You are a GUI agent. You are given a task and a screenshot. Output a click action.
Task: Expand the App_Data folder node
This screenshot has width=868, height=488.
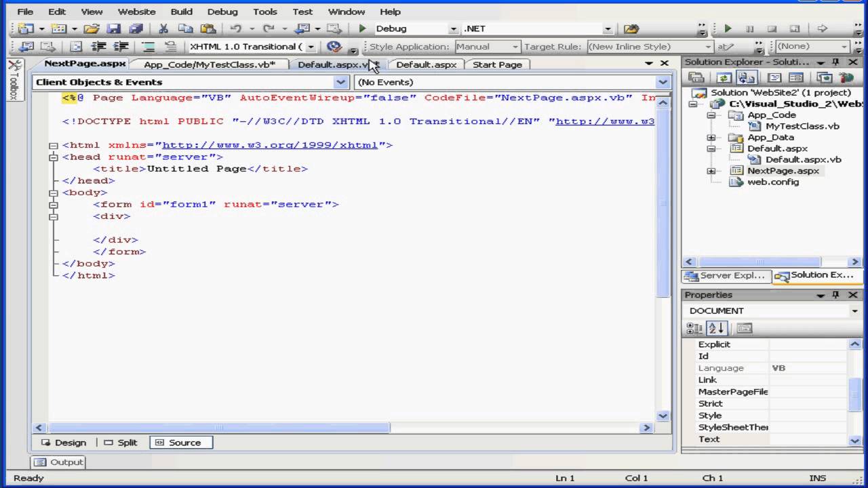pyautogui.click(x=711, y=138)
